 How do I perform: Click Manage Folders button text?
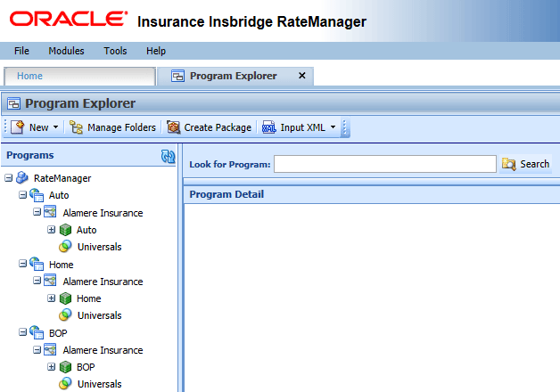121,127
